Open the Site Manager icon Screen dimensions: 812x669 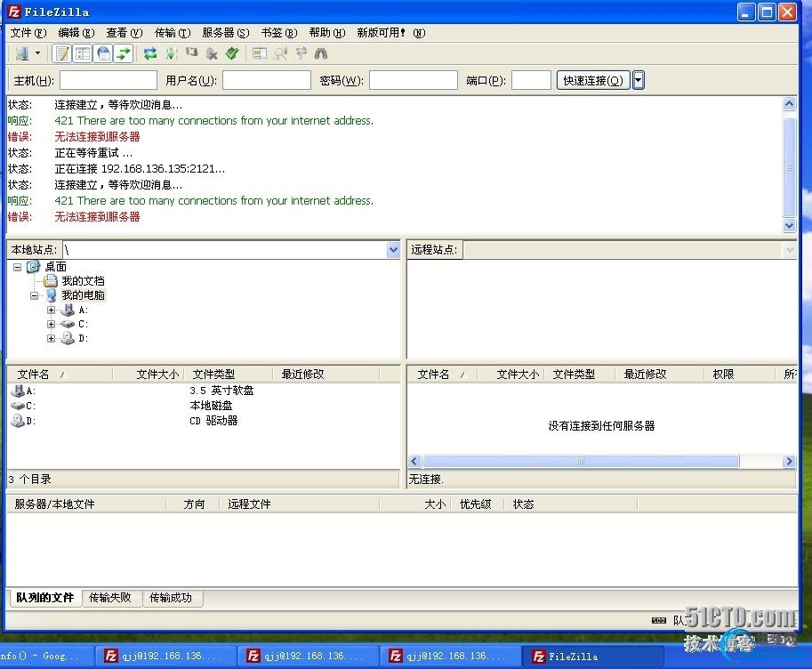[x=22, y=53]
